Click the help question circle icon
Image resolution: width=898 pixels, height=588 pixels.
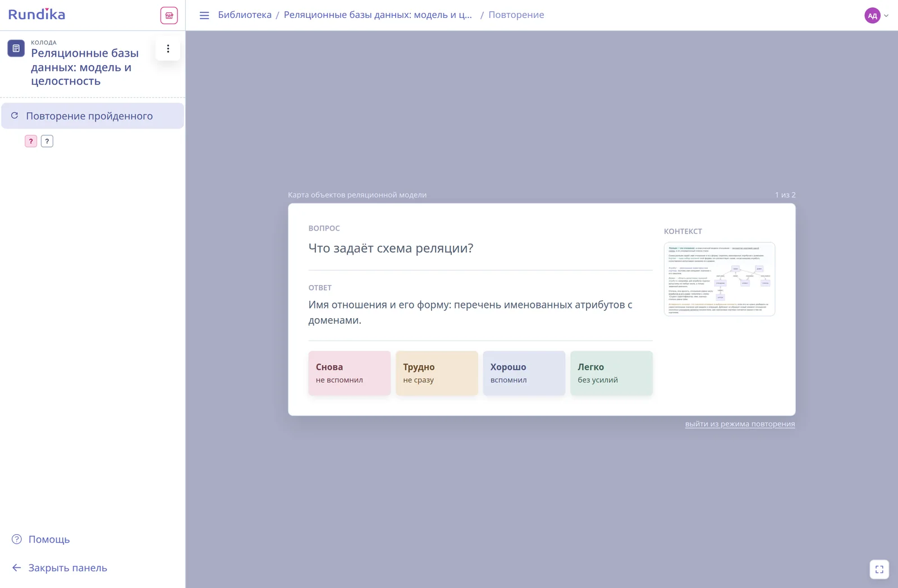17,539
